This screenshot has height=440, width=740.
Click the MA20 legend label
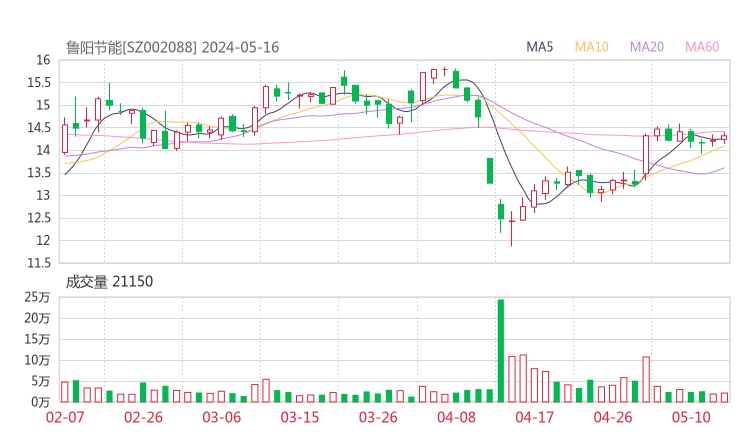click(x=647, y=47)
